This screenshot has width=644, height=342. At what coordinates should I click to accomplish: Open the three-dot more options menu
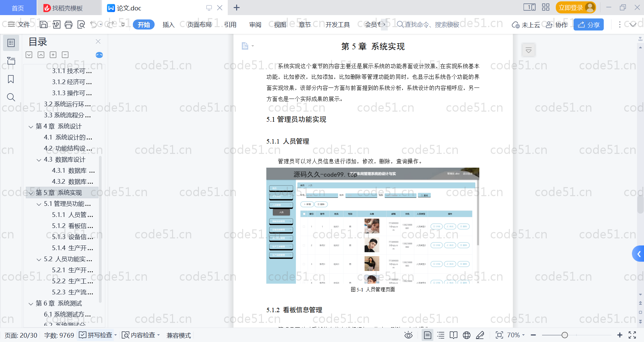620,24
